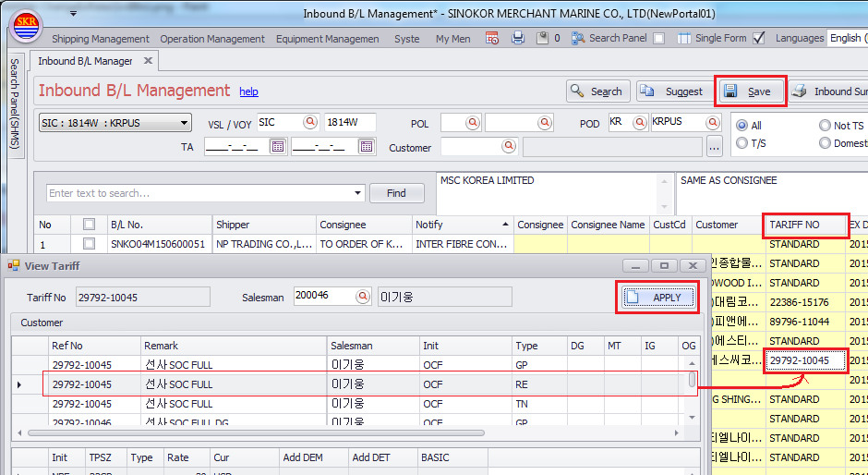
Task: Click the Customer field lookup icon
Action: tap(508, 146)
